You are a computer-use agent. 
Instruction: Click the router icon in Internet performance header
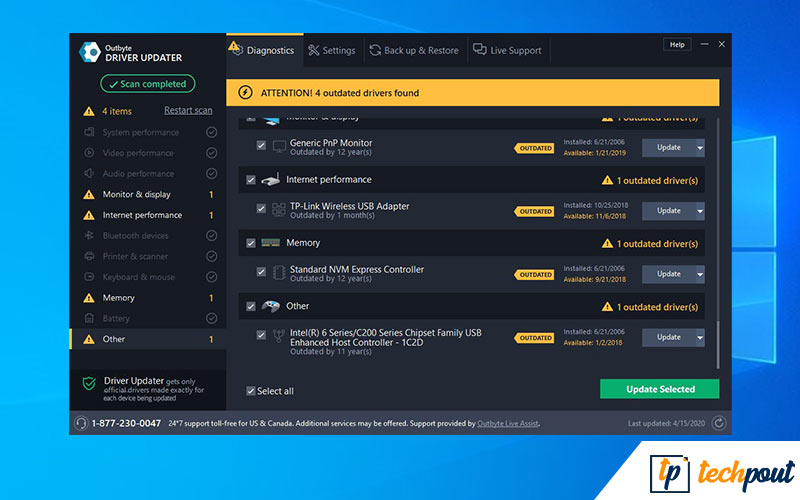click(270, 180)
